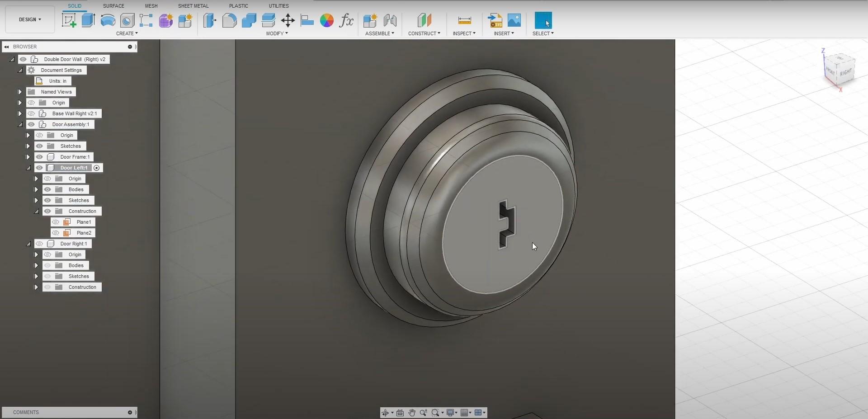
Task: Open the Viewports layout icon
Action: (x=478, y=413)
